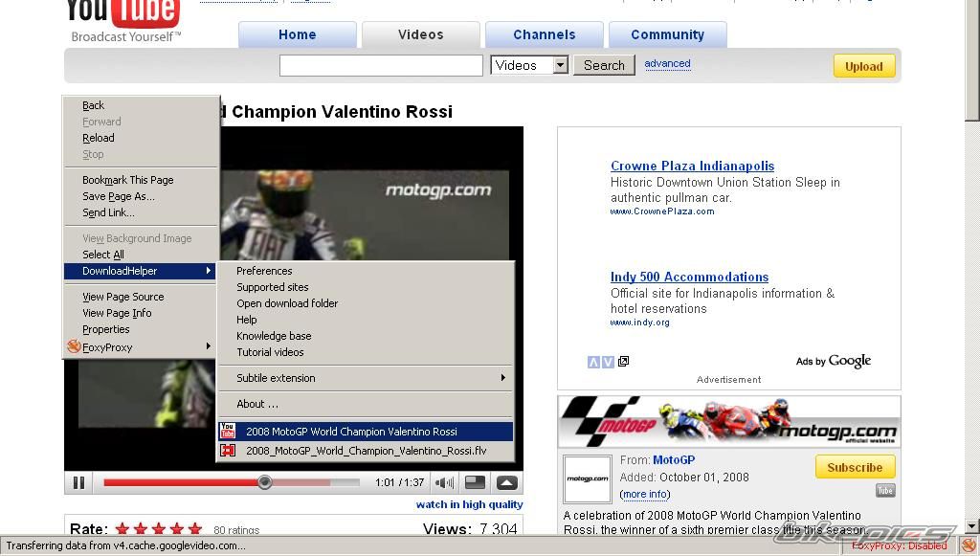Click the up-arrow expand icon in player

pyautogui.click(x=507, y=483)
